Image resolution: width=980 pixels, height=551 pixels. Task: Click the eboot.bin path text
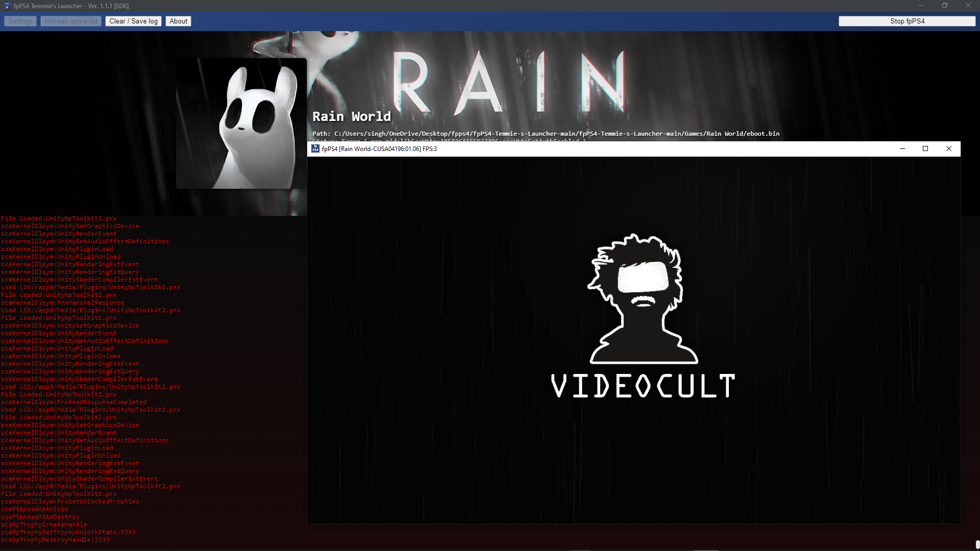545,134
